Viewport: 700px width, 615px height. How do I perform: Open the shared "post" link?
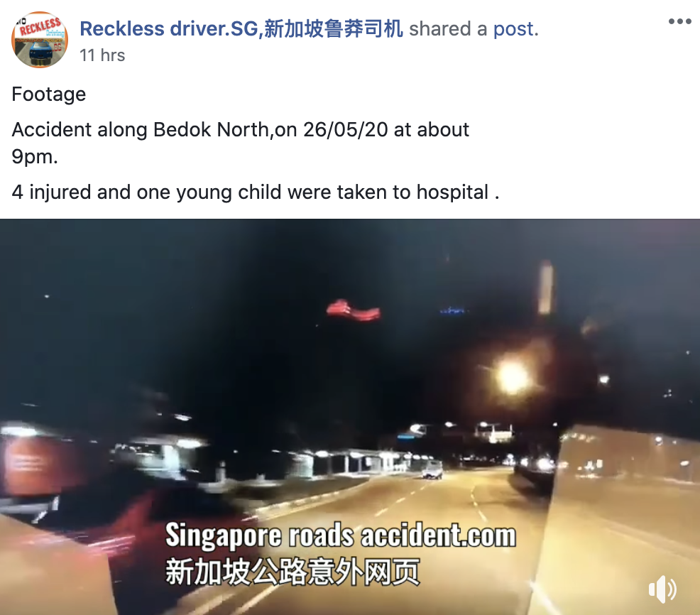pos(513,29)
